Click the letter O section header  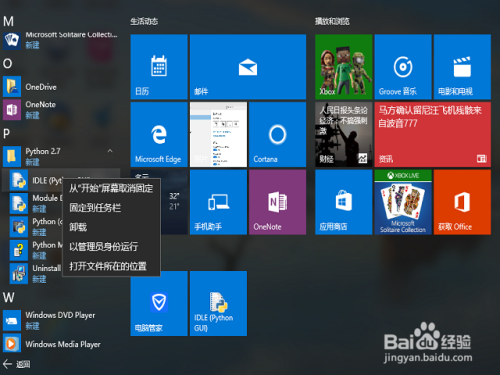point(8,63)
